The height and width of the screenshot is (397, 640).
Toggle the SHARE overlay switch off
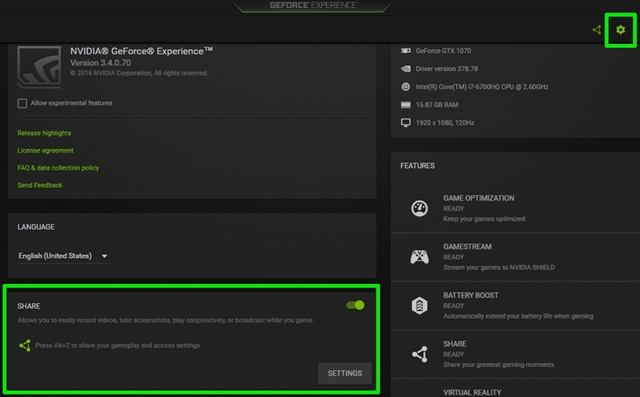pos(355,305)
